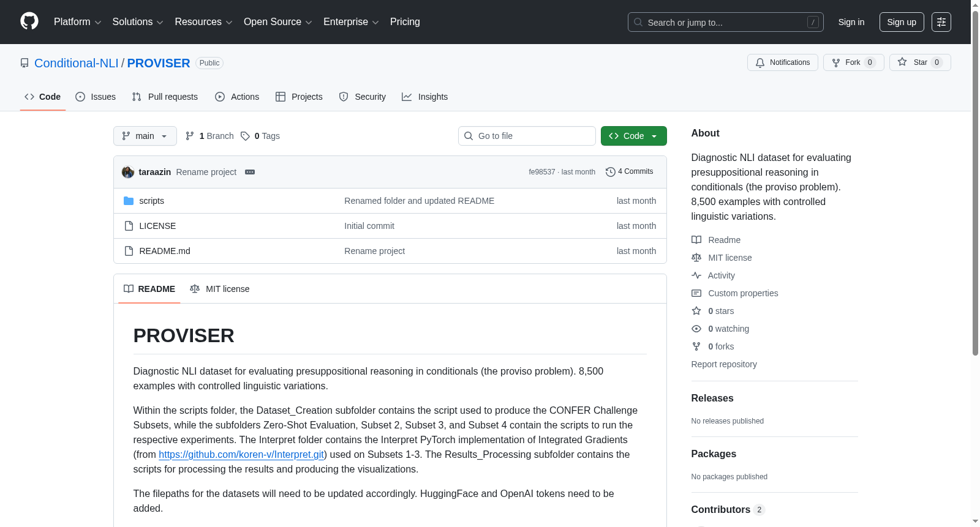Click the Readme book icon in About
This screenshot has height=527, width=980.
tap(696, 240)
